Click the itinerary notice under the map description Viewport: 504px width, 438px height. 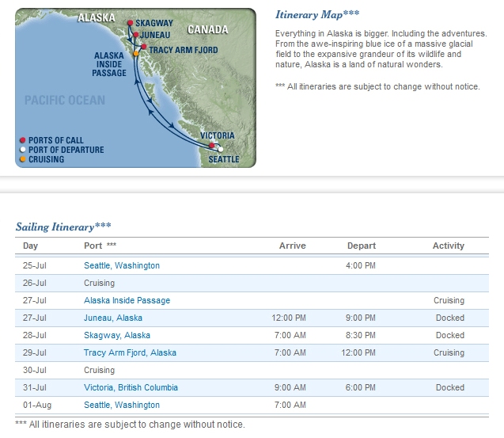point(377,86)
